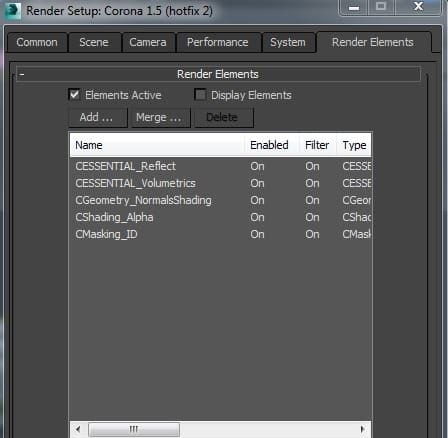
Task: Click the Merge ... button
Action: (160, 117)
